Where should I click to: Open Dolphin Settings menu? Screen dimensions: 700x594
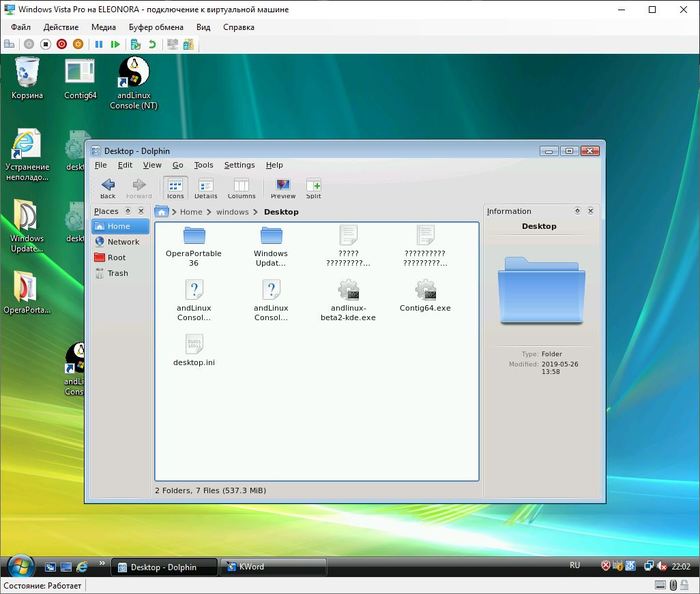tap(239, 165)
